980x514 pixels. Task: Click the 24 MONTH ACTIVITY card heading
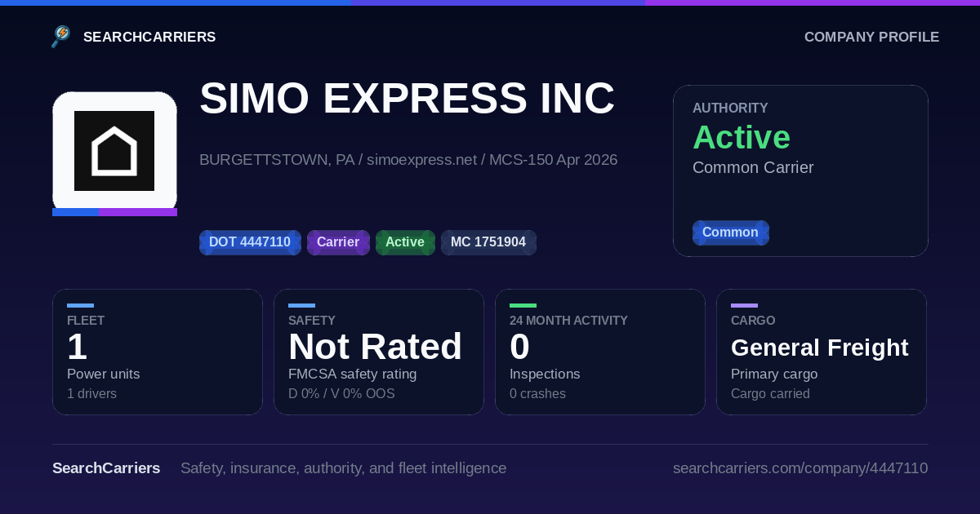[x=568, y=321]
